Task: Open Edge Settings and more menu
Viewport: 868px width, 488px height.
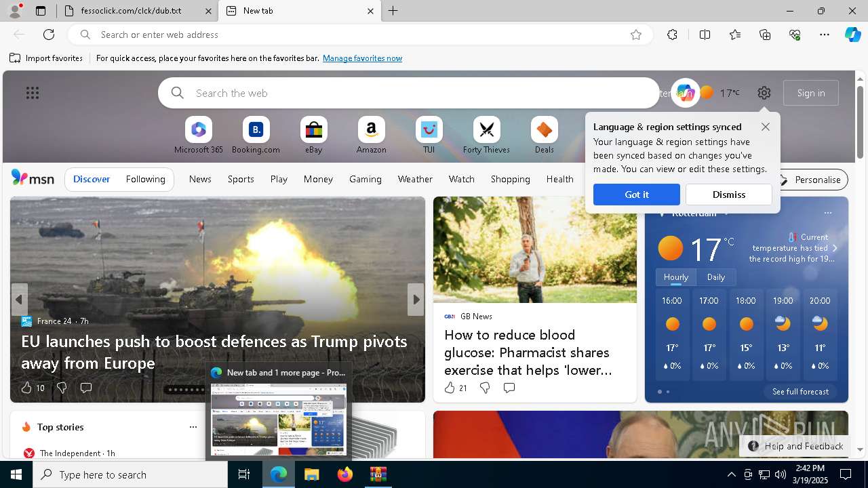Action: click(825, 35)
